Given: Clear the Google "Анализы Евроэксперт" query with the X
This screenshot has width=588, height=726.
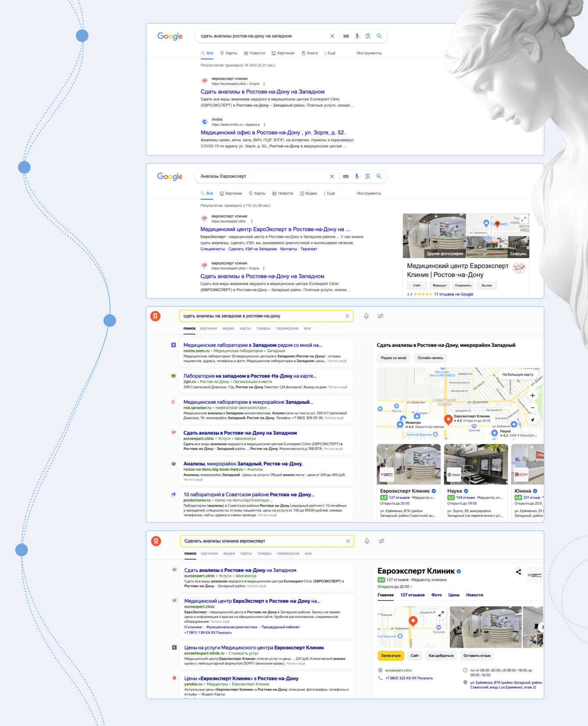Looking at the screenshot, I should 332,176.
